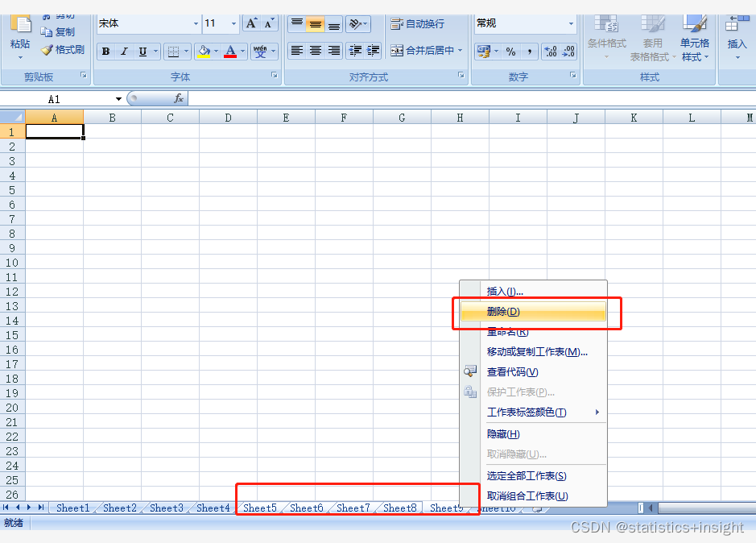Click the first-sheet navigation arrow

pyautogui.click(x=6, y=508)
